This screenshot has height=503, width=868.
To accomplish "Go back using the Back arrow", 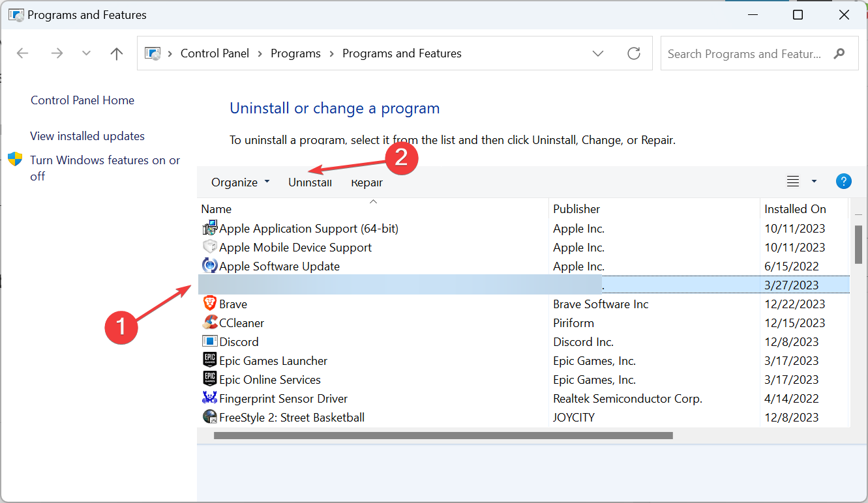I will pos(23,53).
